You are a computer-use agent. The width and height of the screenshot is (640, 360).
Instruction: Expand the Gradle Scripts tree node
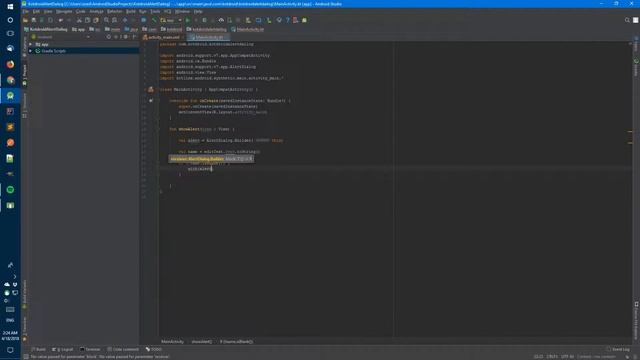(x=31, y=51)
